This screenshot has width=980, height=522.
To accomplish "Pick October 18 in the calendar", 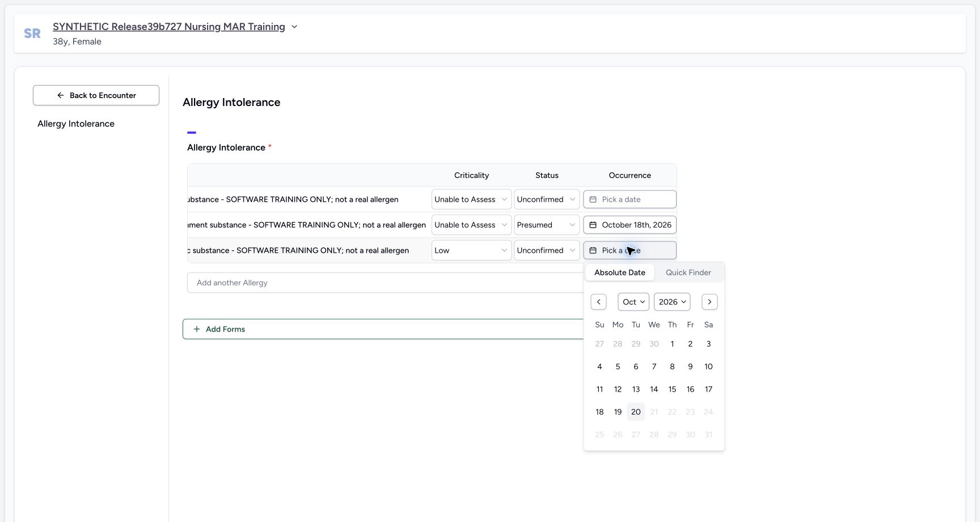I will [599, 412].
